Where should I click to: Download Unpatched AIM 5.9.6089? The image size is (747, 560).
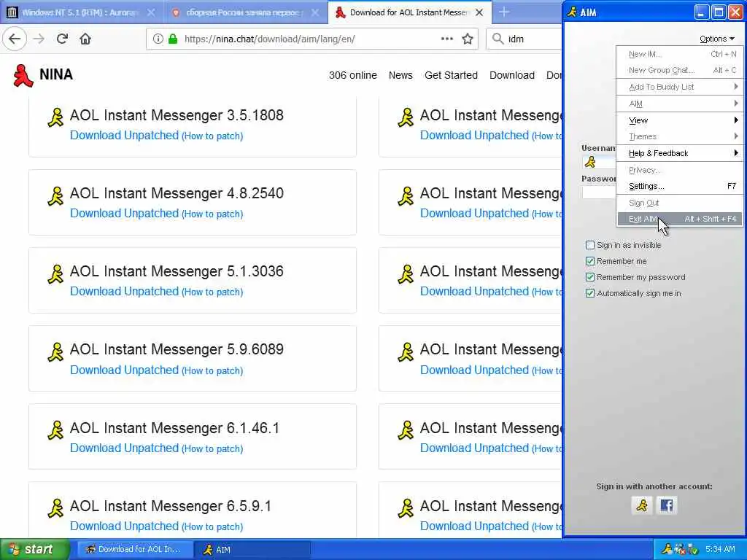pyautogui.click(x=124, y=370)
